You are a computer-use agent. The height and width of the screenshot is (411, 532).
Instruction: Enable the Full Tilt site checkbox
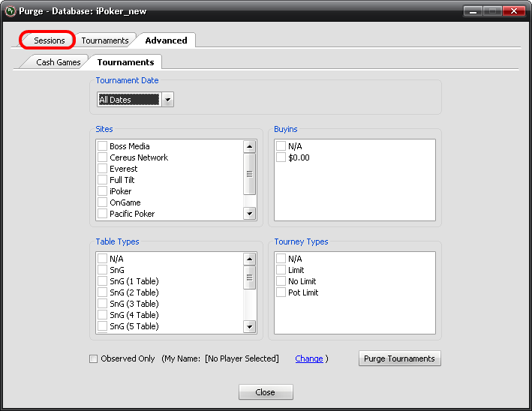(102, 180)
